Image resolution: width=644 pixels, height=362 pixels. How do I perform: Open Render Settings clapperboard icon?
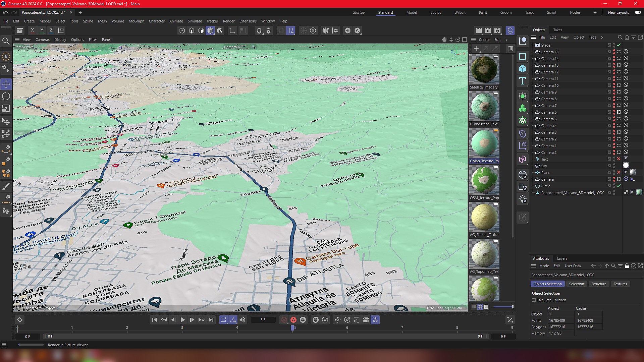(x=497, y=31)
